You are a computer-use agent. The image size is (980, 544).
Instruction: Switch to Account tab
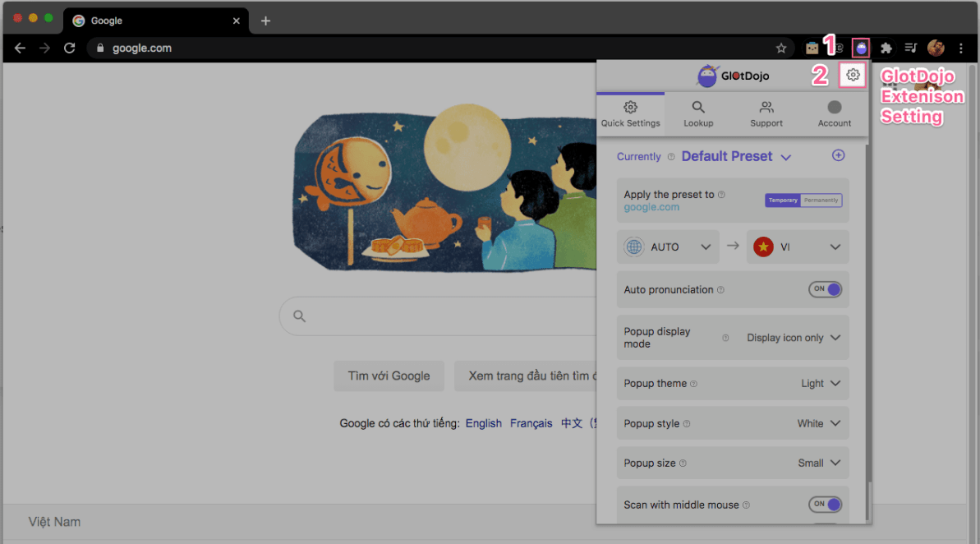point(835,113)
